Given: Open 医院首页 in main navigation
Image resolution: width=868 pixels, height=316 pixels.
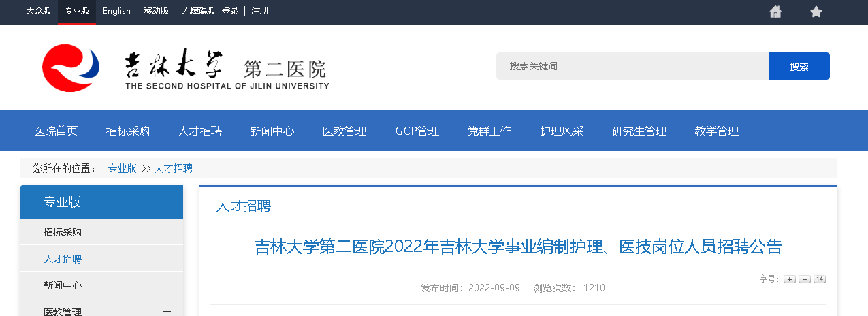Looking at the screenshot, I should click(56, 131).
